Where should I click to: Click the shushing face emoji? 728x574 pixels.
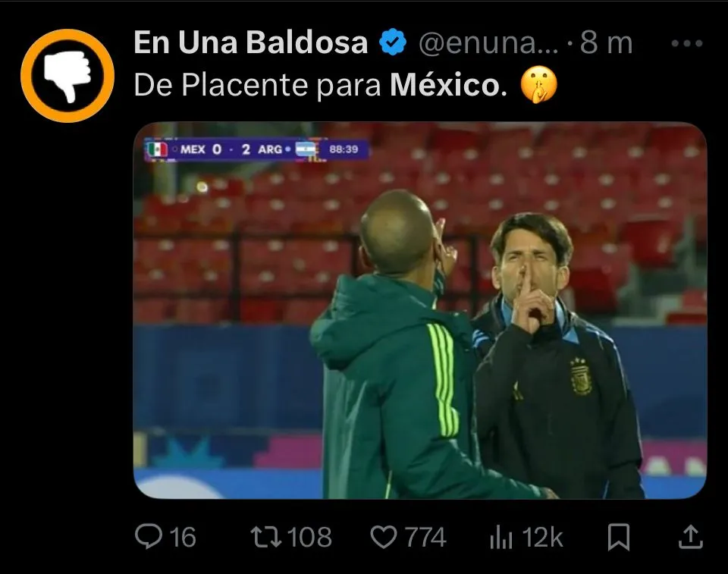pos(538,85)
